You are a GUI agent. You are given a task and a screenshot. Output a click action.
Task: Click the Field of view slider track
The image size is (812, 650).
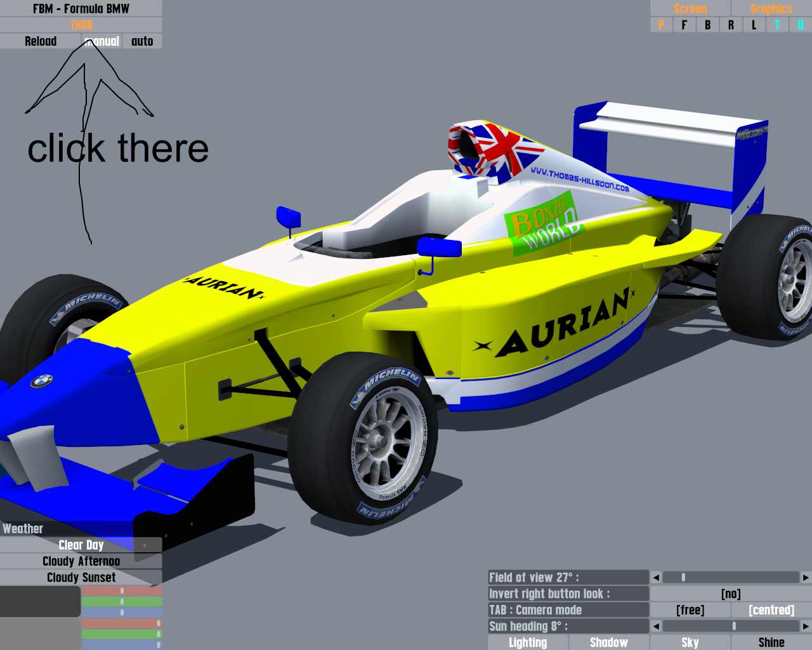point(731,578)
